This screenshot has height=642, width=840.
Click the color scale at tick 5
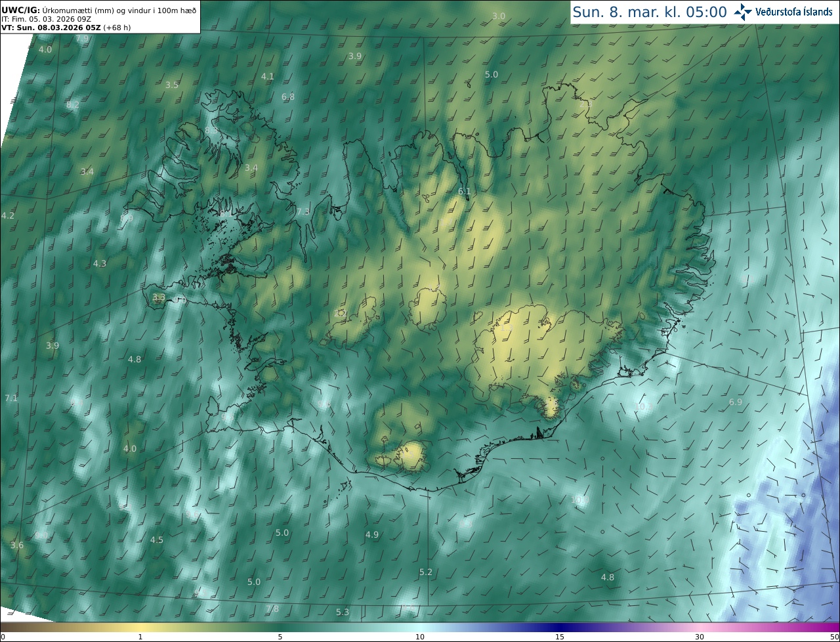click(280, 637)
